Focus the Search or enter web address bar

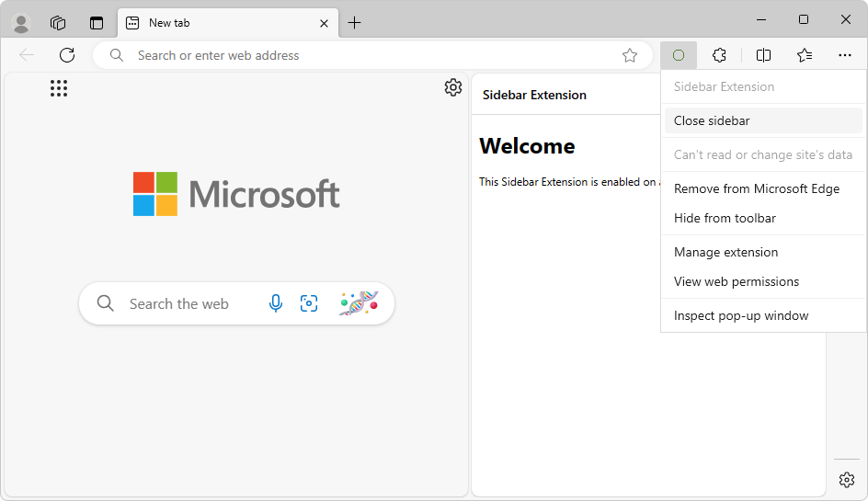372,55
